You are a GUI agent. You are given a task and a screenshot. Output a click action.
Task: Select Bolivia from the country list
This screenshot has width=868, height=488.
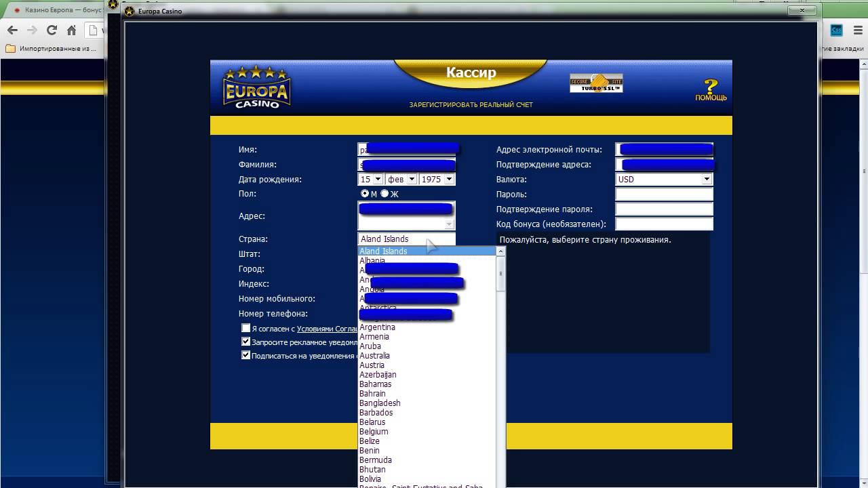pyautogui.click(x=428, y=479)
